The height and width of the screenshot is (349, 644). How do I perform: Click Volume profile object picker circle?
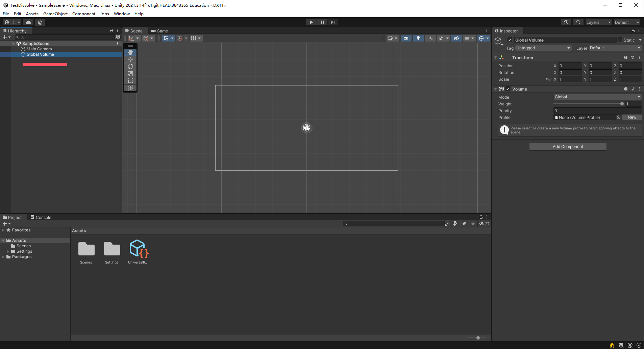pyautogui.click(x=619, y=117)
